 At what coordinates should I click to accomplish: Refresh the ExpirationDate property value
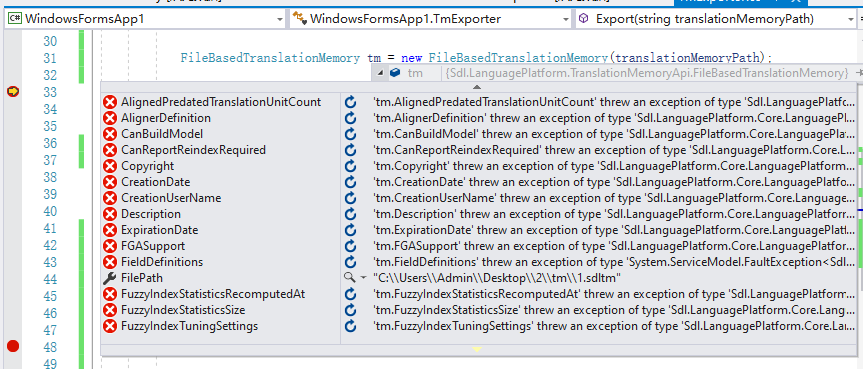[x=350, y=230]
